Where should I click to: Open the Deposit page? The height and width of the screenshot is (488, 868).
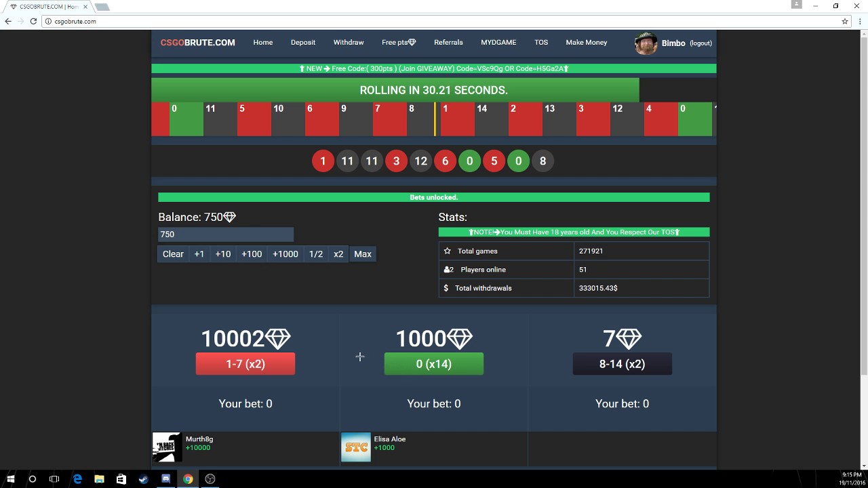tap(303, 42)
